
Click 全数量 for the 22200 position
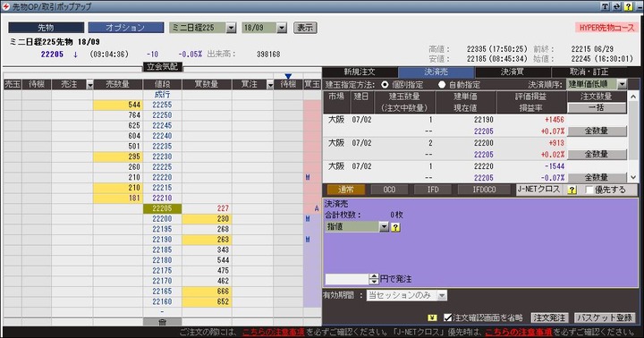[x=597, y=155]
